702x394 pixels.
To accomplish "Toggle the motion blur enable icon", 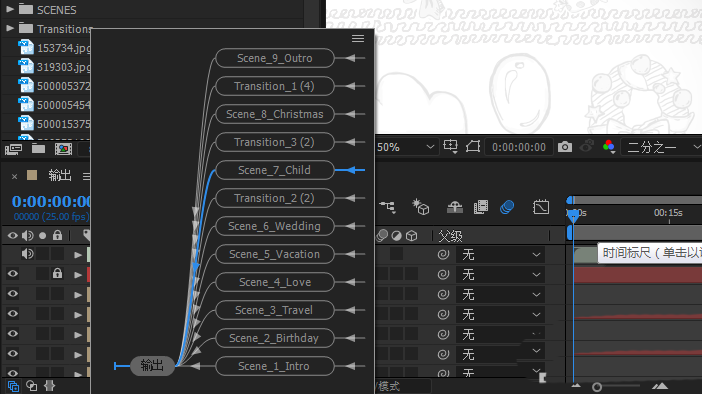I will (x=507, y=207).
